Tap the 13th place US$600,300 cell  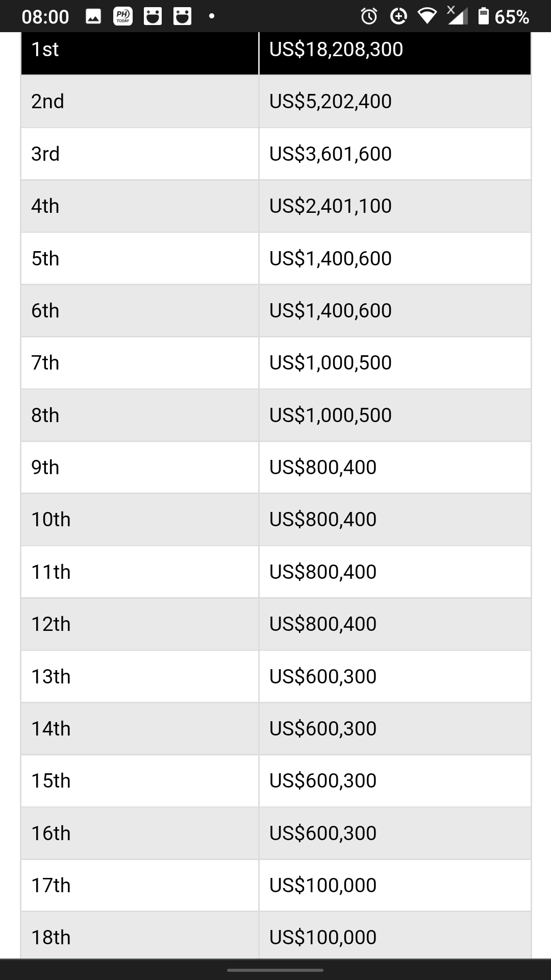pyautogui.click(x=395, y=676)
